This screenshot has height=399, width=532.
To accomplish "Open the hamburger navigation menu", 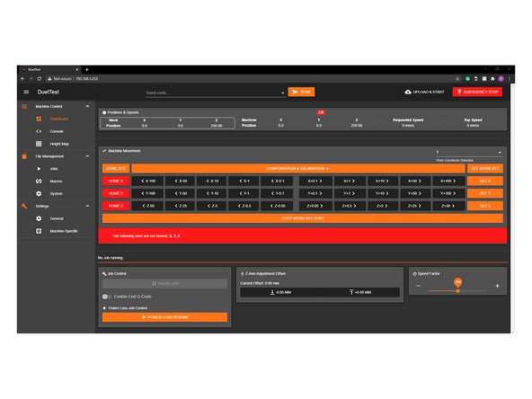I will tap(26, 92).
